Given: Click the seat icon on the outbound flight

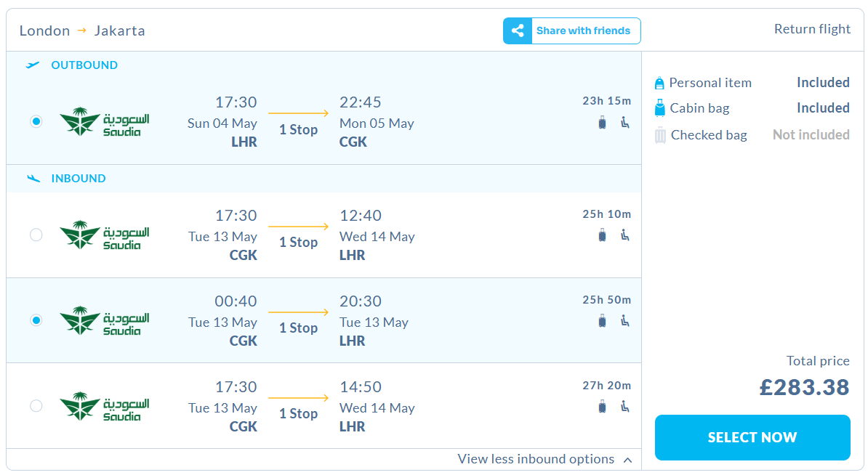Looking at the screenshot, I should [x=624, y=122].
